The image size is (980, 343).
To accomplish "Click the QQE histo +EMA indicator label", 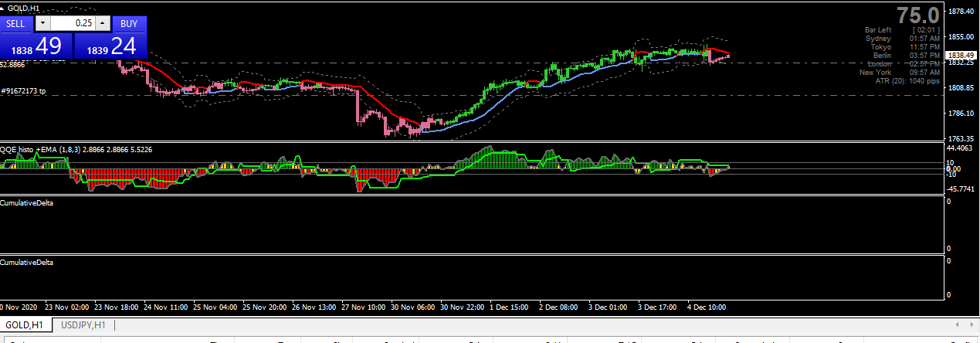I will [76, 149].
